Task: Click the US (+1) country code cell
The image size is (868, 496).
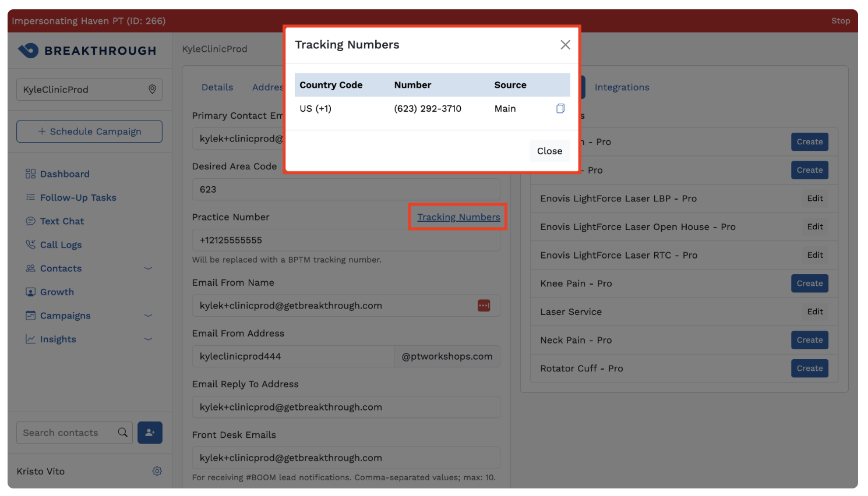Action: (315, 109)
